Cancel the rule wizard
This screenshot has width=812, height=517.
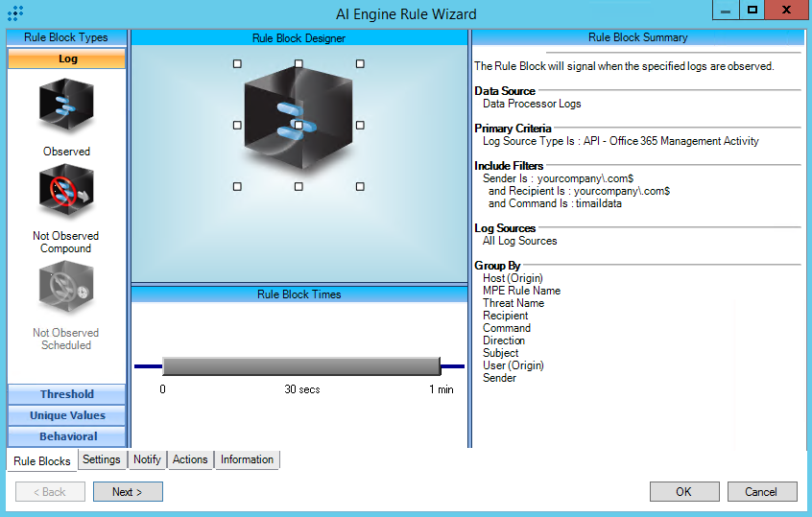pyautogui.click(x=761, y=492)
